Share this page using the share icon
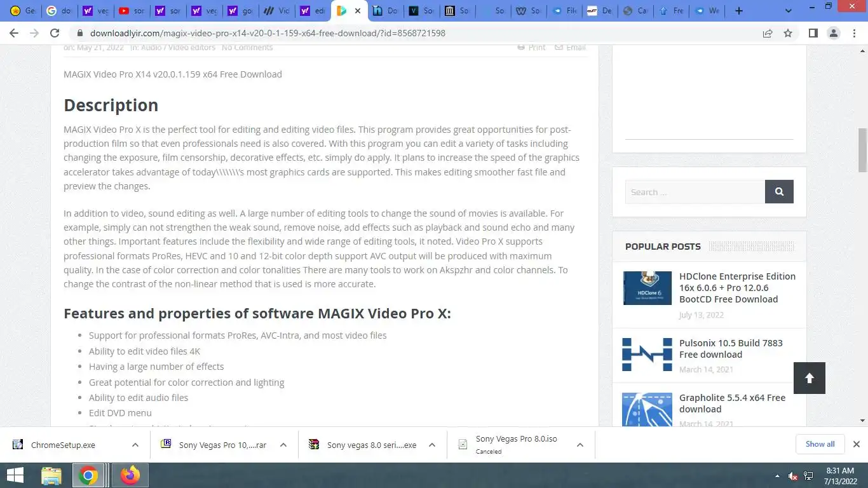Viewport: 868px width, 488px height. click(x=768, y=33)
